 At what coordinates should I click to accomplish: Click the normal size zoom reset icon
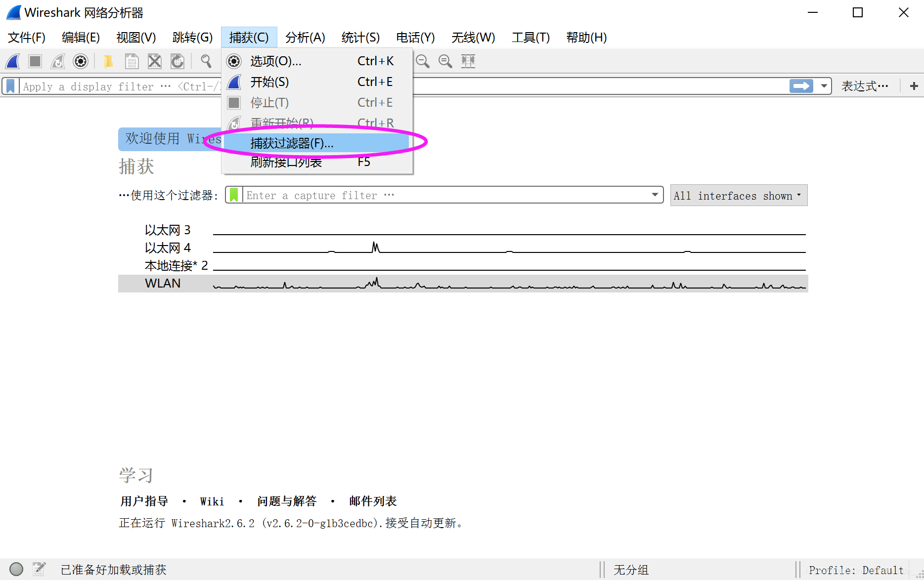click(x=445, y=61)
